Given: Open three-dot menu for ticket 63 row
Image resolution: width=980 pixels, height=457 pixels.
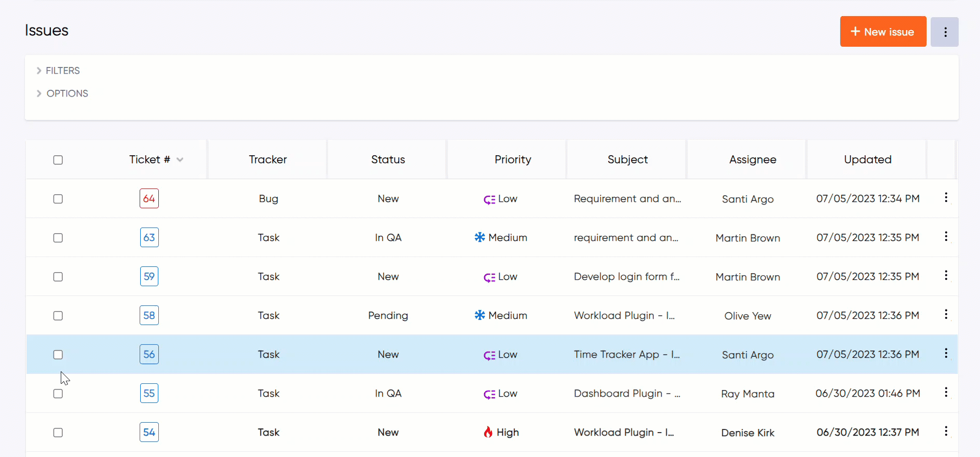Looking at the screenshot, I should coord(946,237).
